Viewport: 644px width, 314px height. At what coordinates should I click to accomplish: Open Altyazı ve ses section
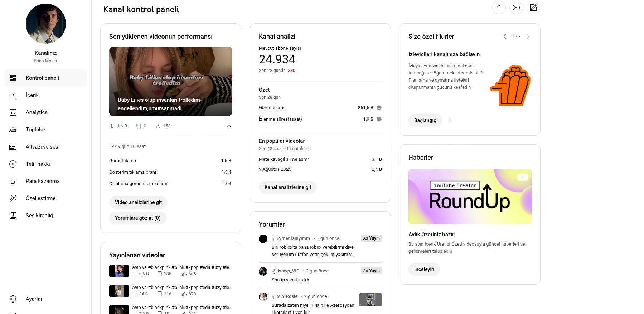[x=45, y=147]
